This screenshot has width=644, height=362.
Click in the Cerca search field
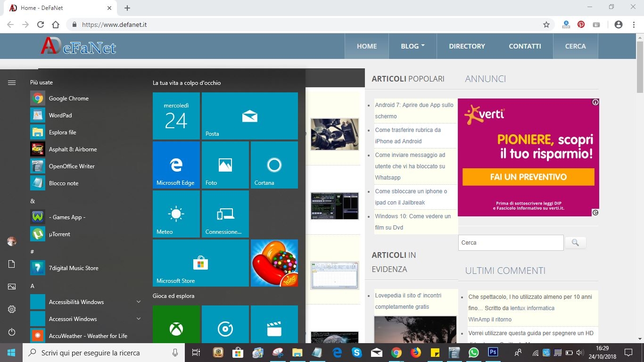tap(511, 243)
